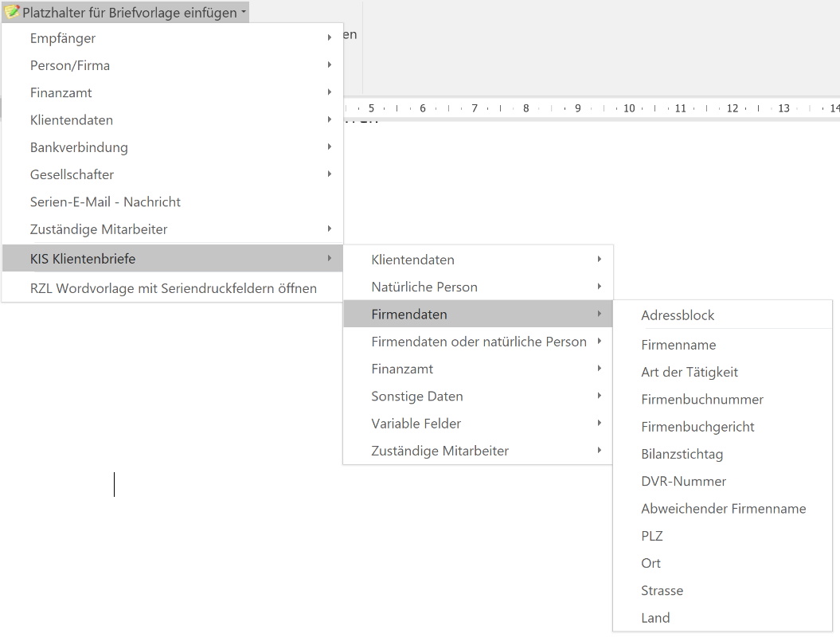Choose Firmenbuchnummer from Firmendaten
The image size is (840, 637).
701,400
